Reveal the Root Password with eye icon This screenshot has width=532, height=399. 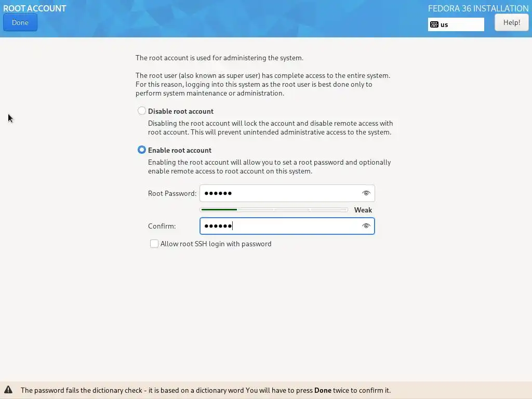coord(366,193)
